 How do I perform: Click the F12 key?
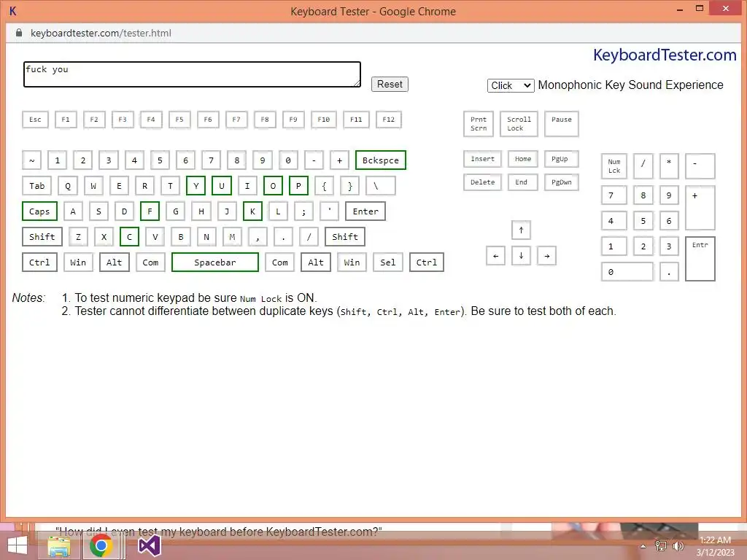pos(389,120)
